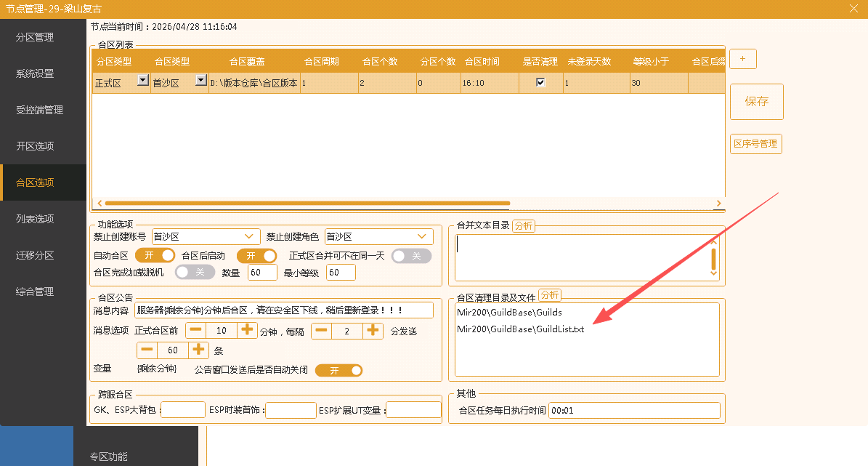This screenshot has width=868, height=466.
Task: Decrease the 条 message count value
Action: tap(147, 350)
